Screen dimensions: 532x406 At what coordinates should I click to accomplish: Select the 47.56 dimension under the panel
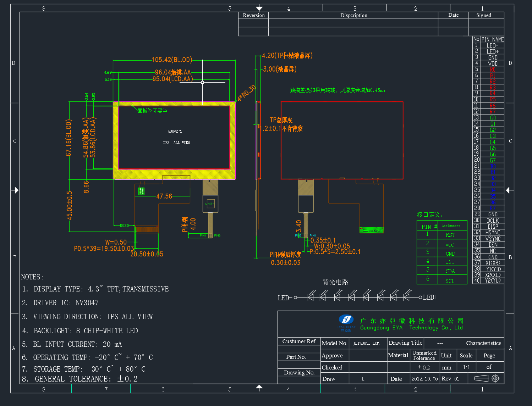tap(164, 196)
